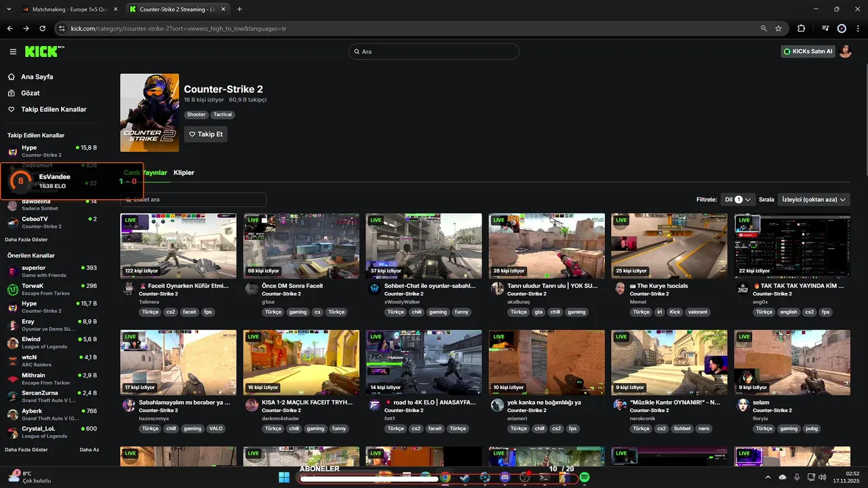
Task: Click faceit tag under Talimera stream
Action: pos(189,312)
